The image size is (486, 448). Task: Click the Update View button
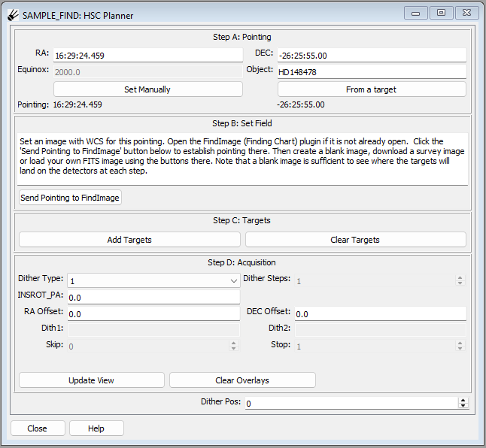[x=92, y=380]
